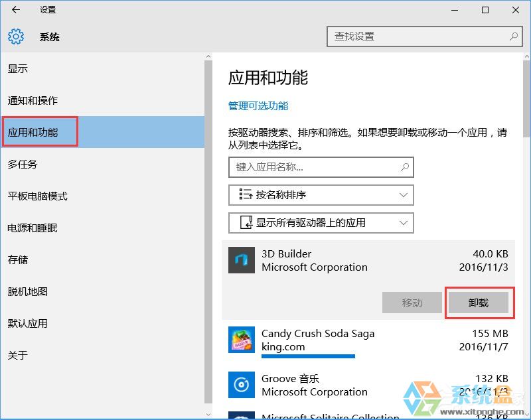531x420 pixels.
Task: Click the 移动 button for 3D Builder
Action: coord(413,303)
